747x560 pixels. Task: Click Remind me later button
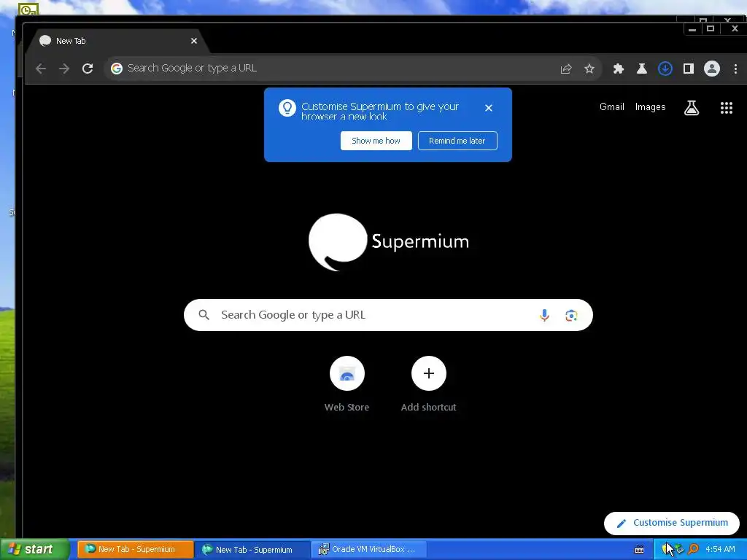(457, 141)
